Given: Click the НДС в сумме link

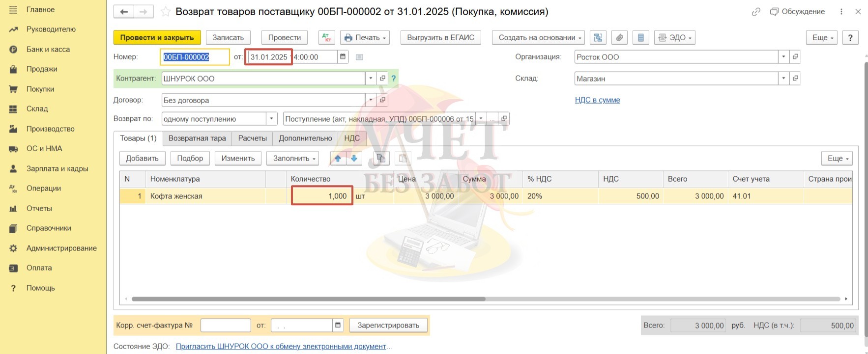Looking at the screenshot, I should [597, 100].
